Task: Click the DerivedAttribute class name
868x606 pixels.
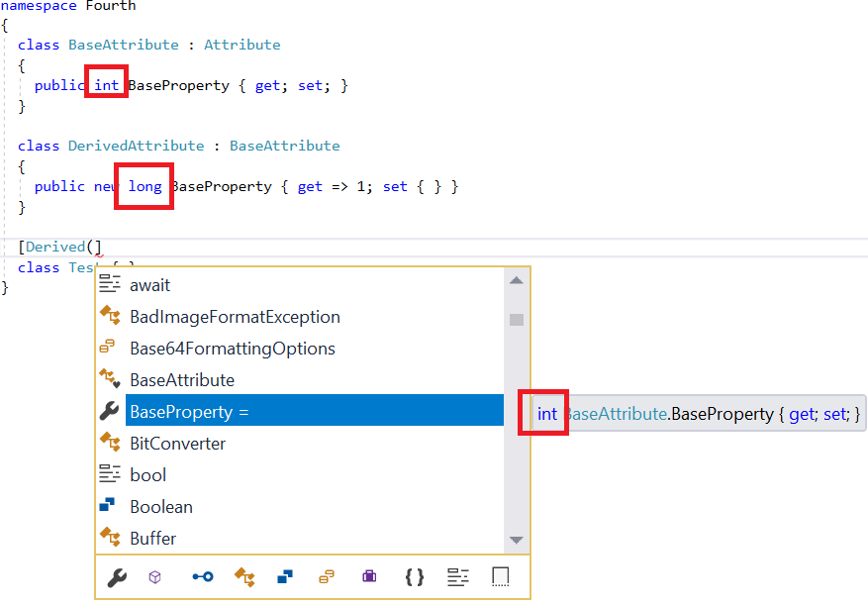Action: 137,146
